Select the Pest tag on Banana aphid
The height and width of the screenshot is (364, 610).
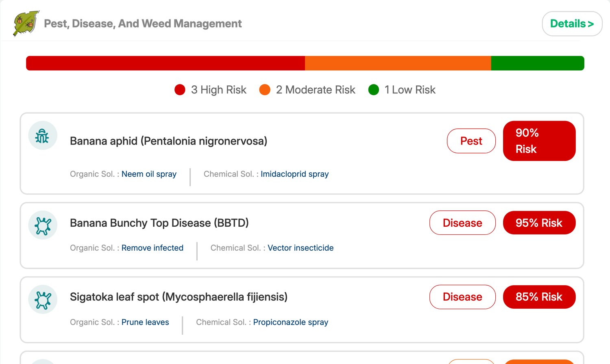pyautogui.click(x=471, y=141)
